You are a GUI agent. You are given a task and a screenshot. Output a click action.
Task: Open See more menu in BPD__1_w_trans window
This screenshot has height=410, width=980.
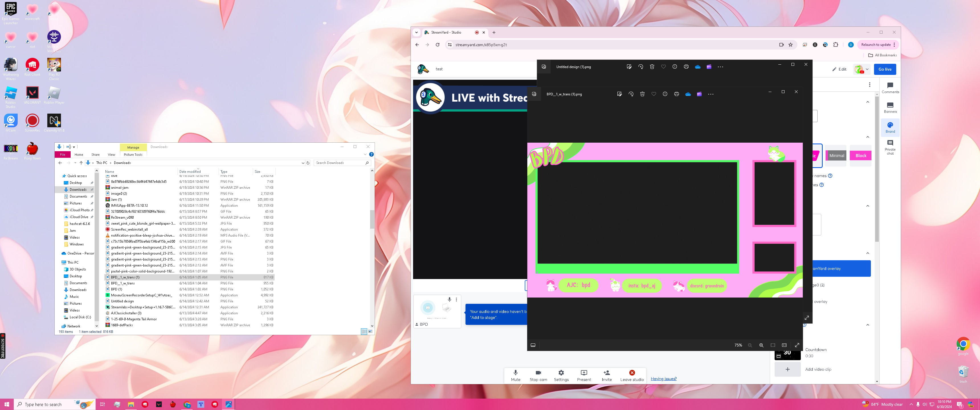point(711,94)
